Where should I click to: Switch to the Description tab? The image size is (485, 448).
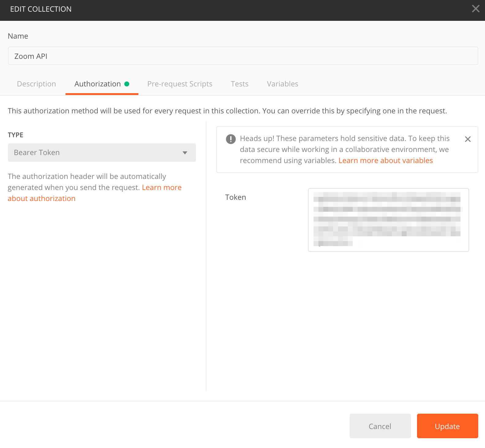[x=36, y=84]
